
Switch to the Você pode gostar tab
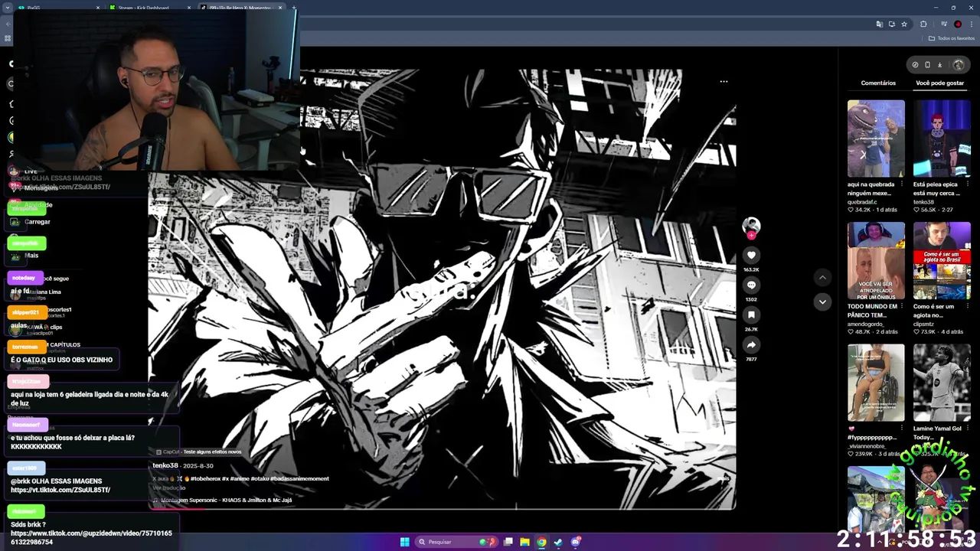pos(939,83)
